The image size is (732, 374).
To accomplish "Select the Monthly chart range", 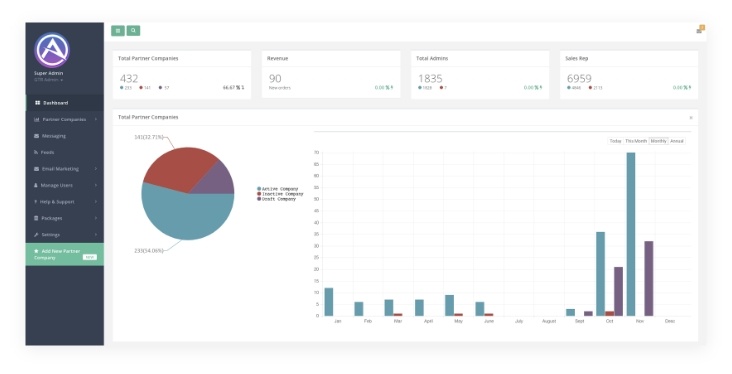I will (x=658, y=141).
